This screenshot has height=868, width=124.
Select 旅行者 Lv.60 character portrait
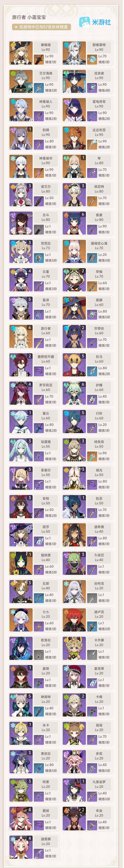[21, 336]
